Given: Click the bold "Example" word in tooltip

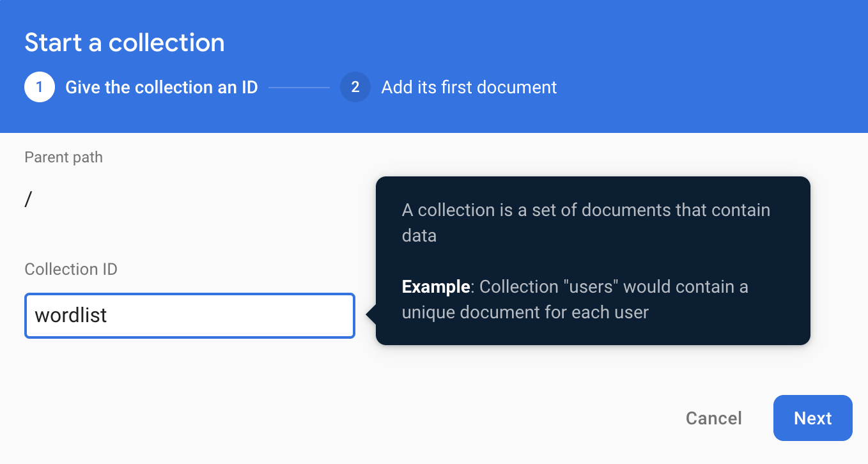Looking at the screenshot, I should tap(435, 287).
